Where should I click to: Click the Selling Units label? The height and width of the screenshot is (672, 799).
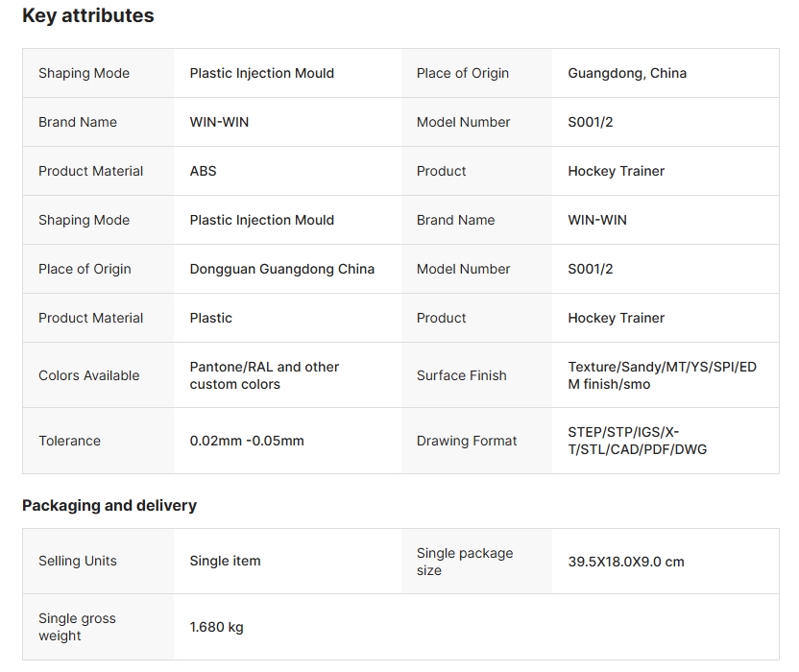click(x=77, y=561)
